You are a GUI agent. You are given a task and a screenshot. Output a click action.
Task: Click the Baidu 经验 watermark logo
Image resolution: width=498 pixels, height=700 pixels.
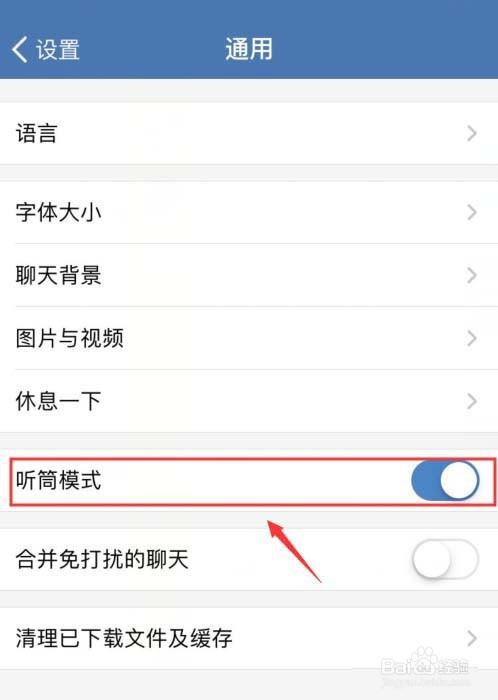(x=426, y=667)
